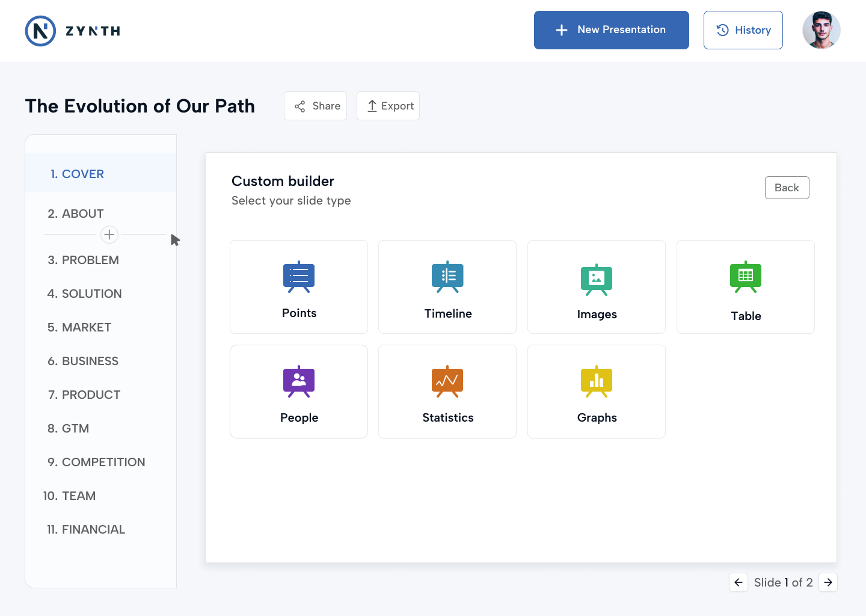866x616 pixels.
Task: Click Back in Custom builder
Action: pyautogui.click(x=787, y=188)
